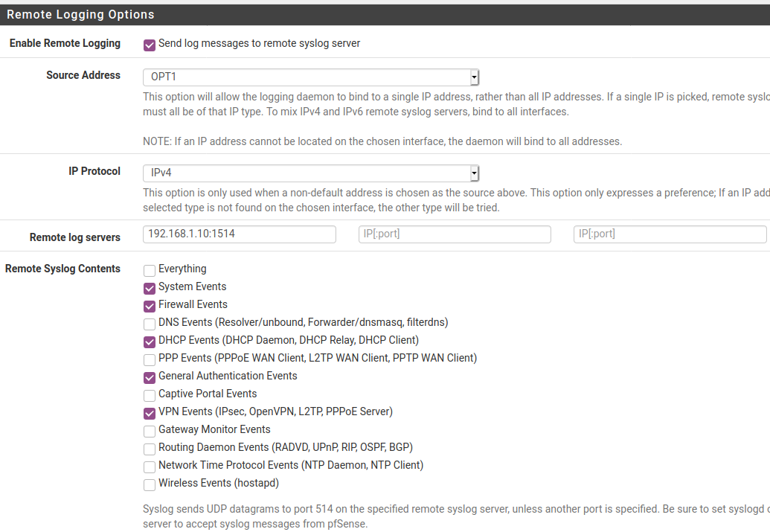Click the 192.168.1.10:1514 server field
The image size is (770, 532).
pyautogui.click(x=238, y=234)
